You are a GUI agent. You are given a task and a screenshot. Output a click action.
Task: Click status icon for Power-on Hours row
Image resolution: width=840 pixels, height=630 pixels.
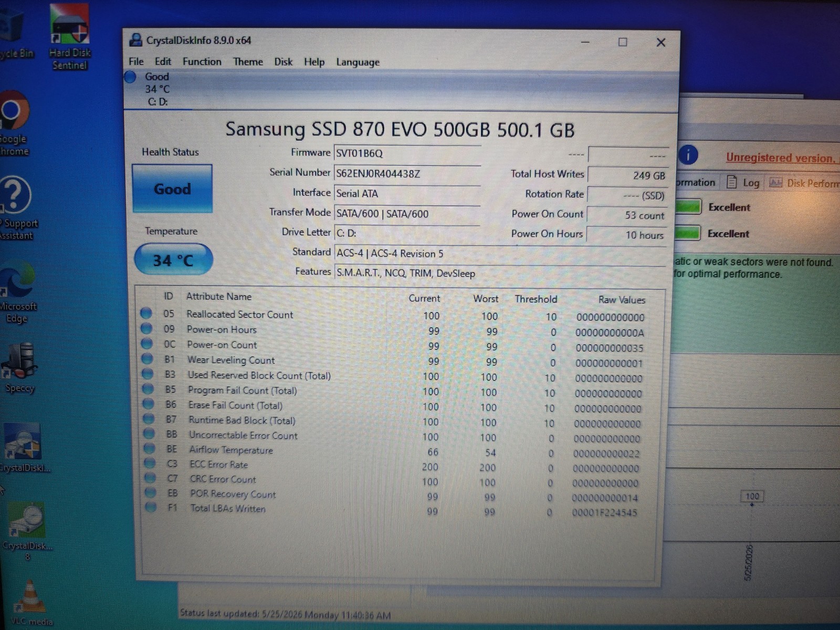coord(146,329)
